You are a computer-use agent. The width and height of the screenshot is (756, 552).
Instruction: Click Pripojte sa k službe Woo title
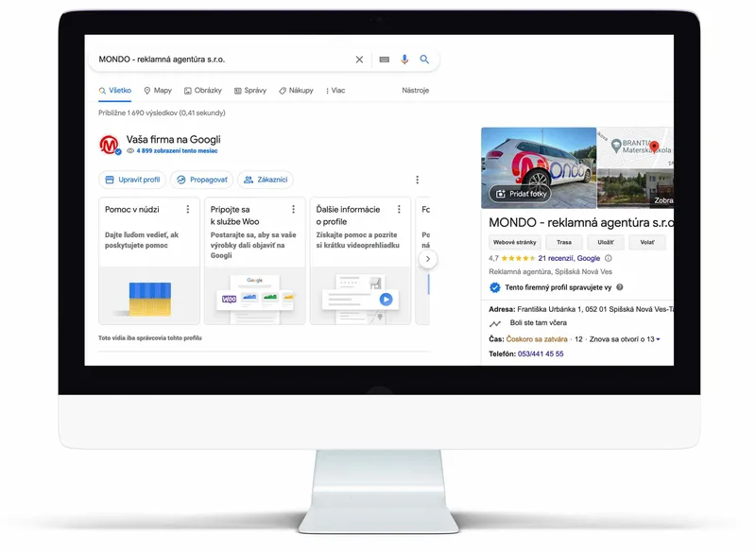[234, 216]
